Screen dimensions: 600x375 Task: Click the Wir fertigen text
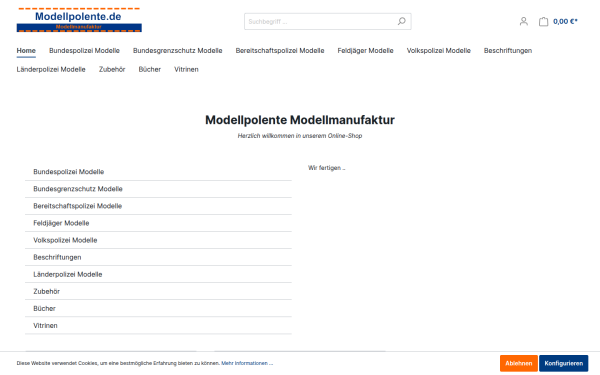[x=326, y=168]
